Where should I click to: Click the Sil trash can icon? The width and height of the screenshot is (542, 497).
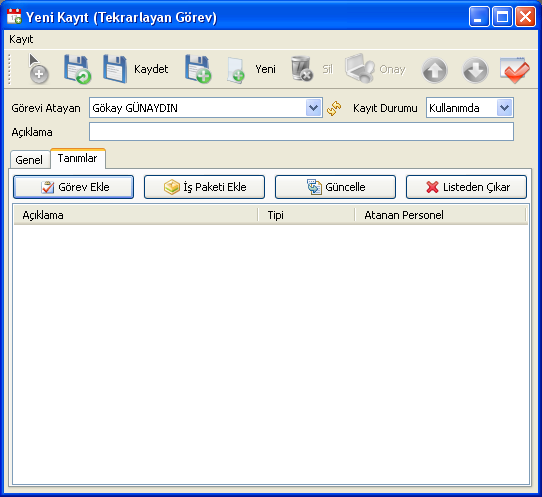click(x=301, y=69)
